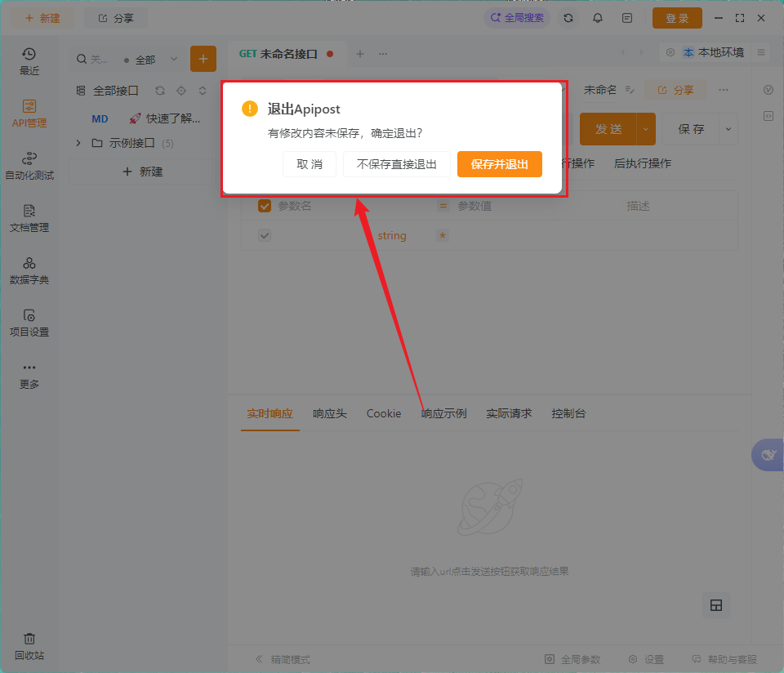Open the 回收站 recycle bin
The image size is (784, 673).
[29, 647]
